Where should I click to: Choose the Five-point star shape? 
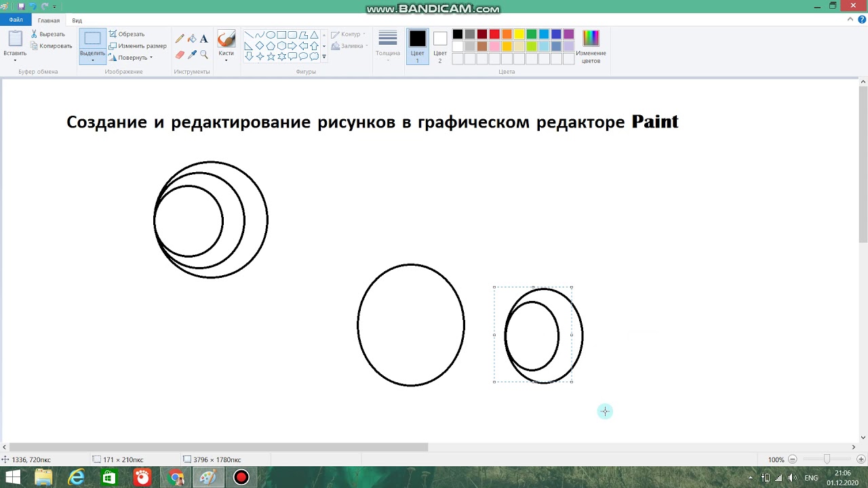pos(271,57)
